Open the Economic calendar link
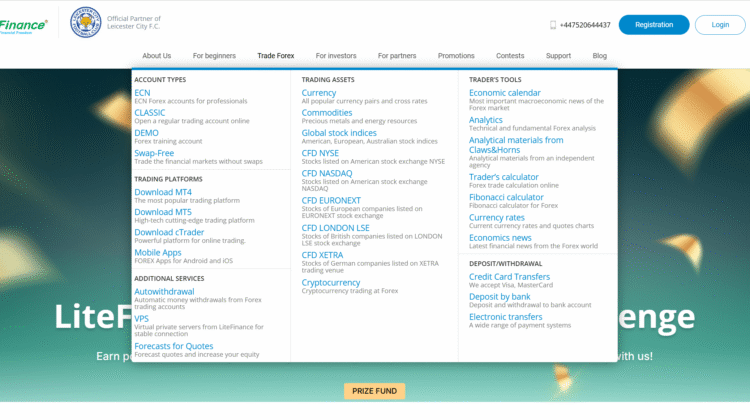Viewport: 750px width, 420px height. (x=504, y=93)
